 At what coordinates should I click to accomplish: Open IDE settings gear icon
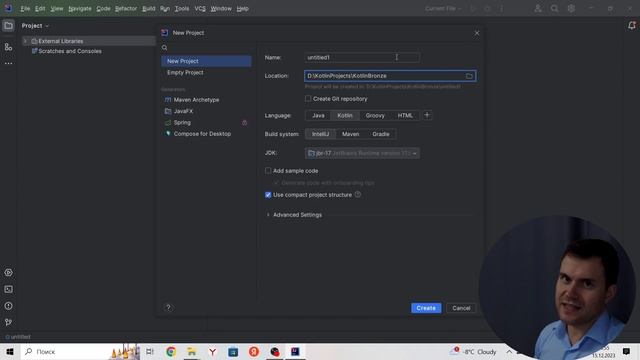(571, 9)
